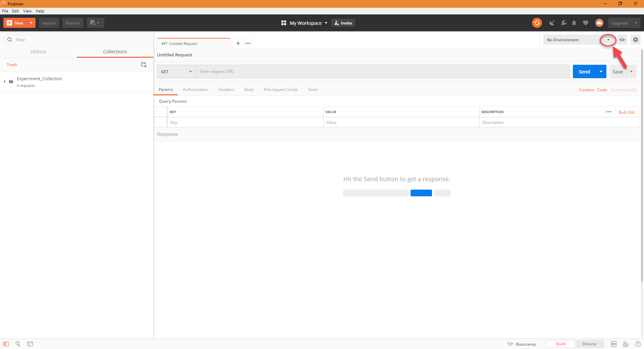Click the Value input cell
The image size is (644, 349).
401,122
